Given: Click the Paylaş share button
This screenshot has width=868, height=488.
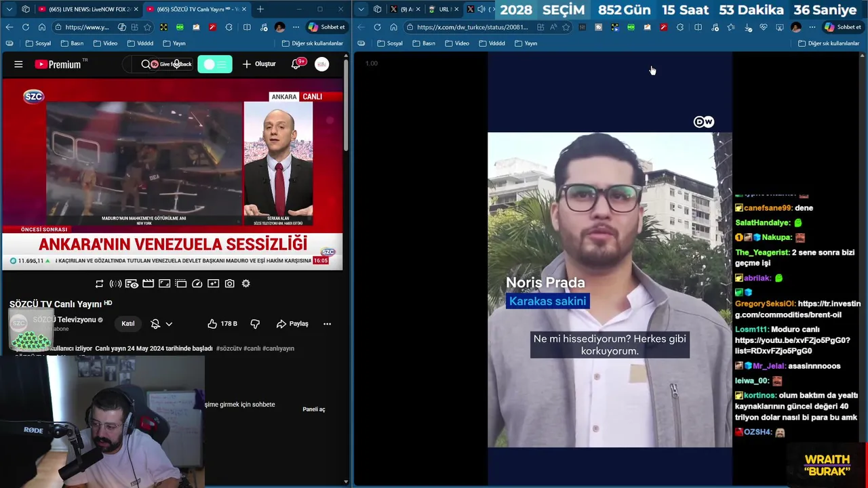Looking at the screenshot, I should pyautogui.click(x=292, y=324).
